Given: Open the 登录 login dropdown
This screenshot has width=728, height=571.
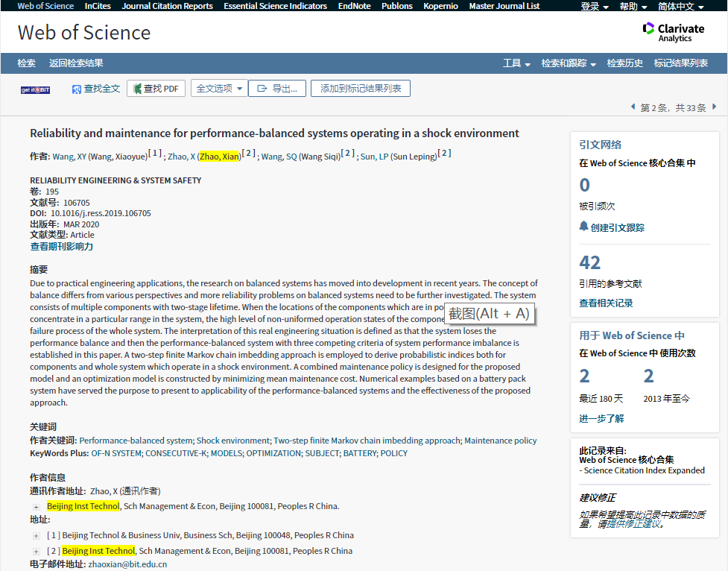Looking at the screenshot, I should pyautogui.click(x=595, y=6).
